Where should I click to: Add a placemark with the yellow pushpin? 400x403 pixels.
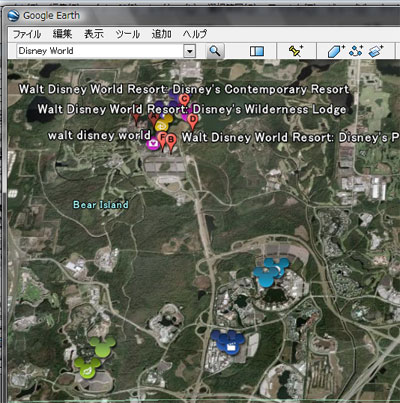[295, 51]
